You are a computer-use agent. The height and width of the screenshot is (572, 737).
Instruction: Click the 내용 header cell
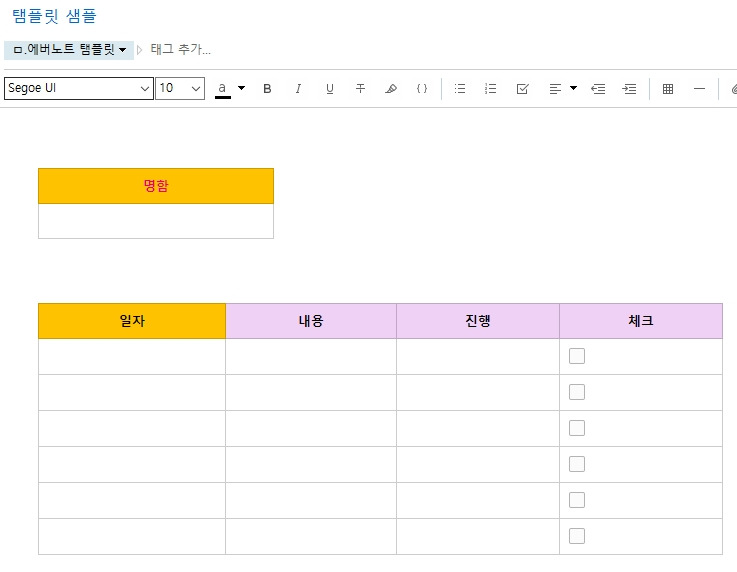(311, 321)
